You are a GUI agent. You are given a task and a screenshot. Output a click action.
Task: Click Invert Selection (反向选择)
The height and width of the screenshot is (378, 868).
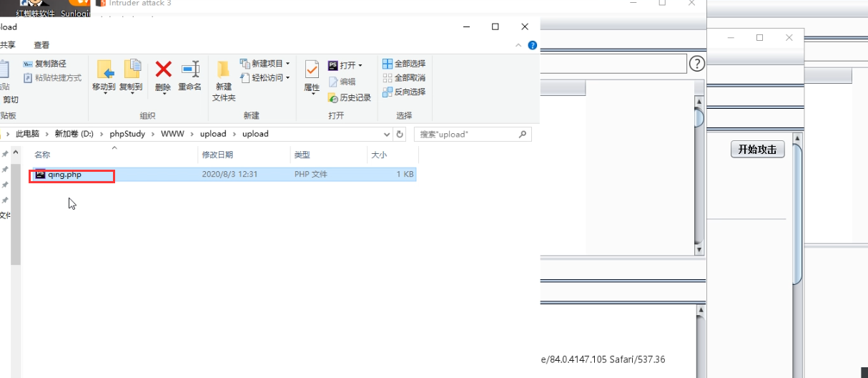click(404, 92)
